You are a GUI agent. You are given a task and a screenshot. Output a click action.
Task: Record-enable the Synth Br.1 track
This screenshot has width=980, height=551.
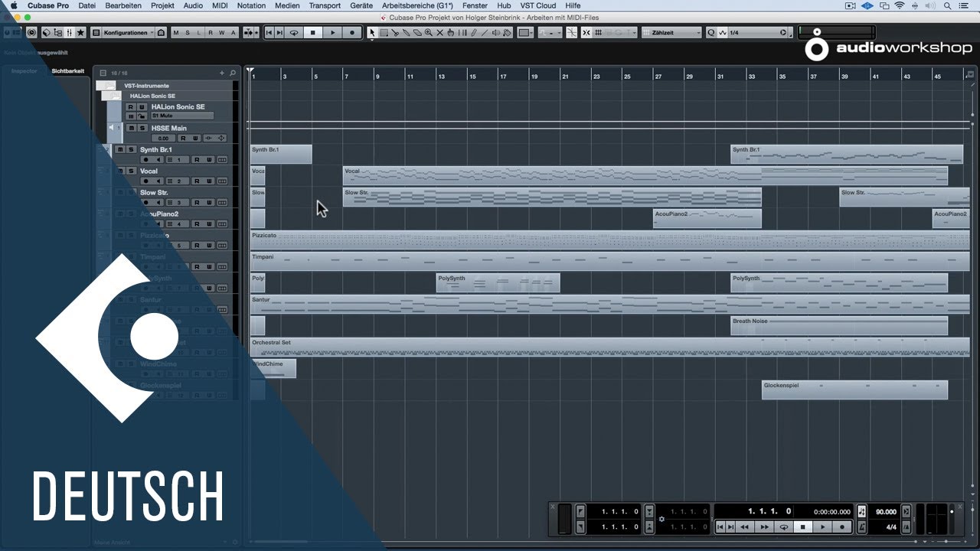click(x=145, y=160)
